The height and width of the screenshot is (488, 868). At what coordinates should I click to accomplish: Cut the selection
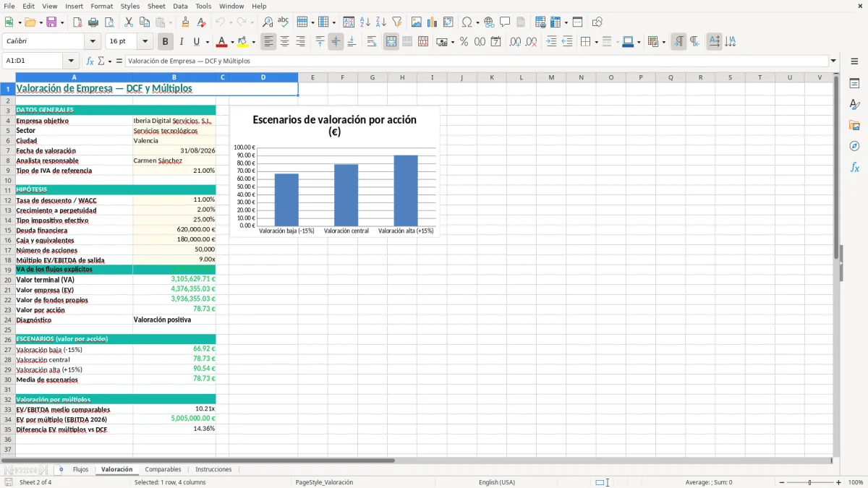pos(129,22)
